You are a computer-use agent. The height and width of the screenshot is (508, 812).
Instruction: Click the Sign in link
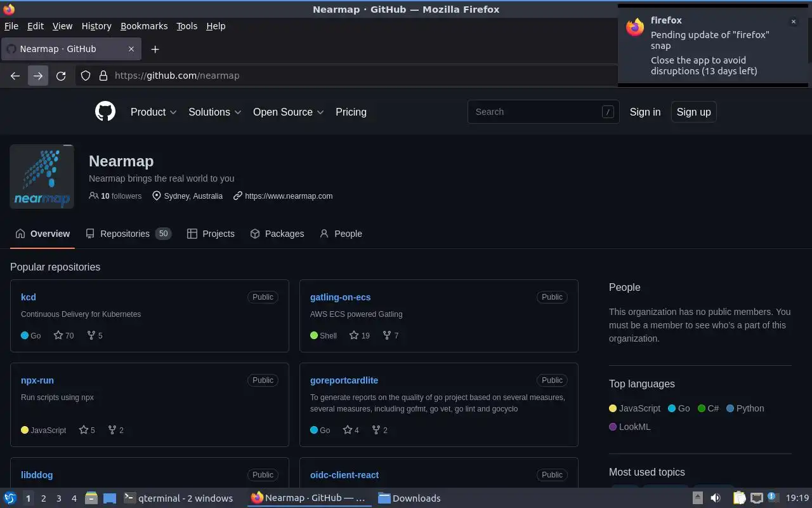pyautogui.click(x=645, y=112)
